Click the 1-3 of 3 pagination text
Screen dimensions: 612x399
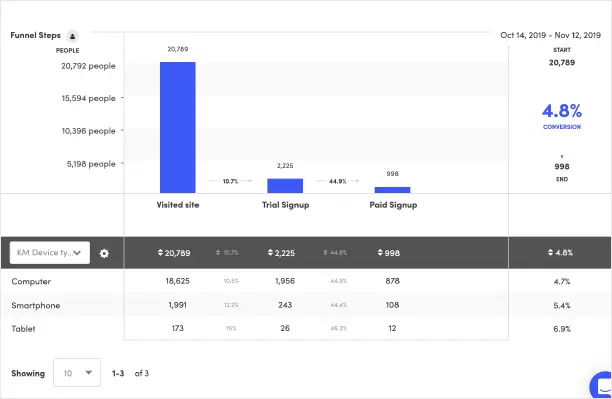click(130, 373)
